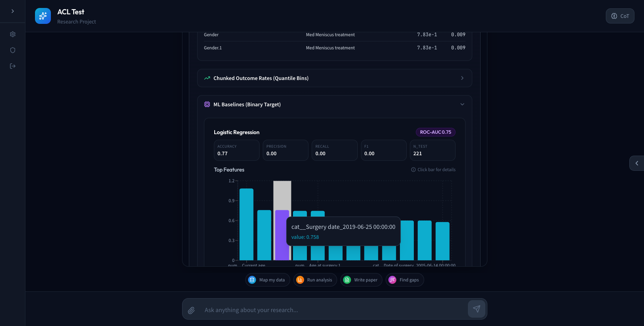644x326 pixels.
Task: Click the ACL Test sparkle logo icon
Action: click(43, 16)
